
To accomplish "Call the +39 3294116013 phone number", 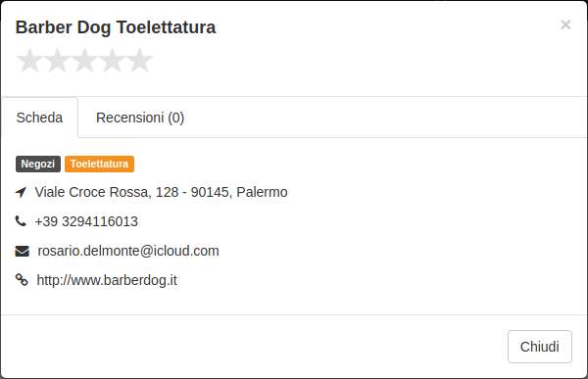I will click(86, 221).
